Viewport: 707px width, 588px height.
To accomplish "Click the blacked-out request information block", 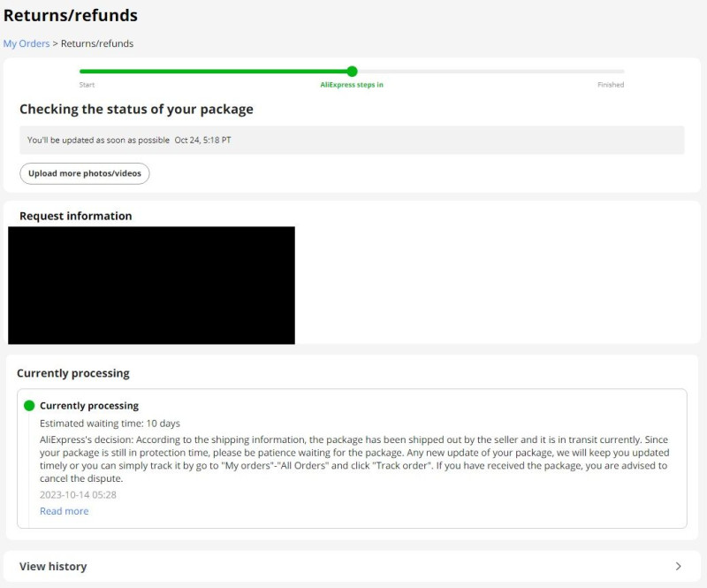I will pos(151,286).
